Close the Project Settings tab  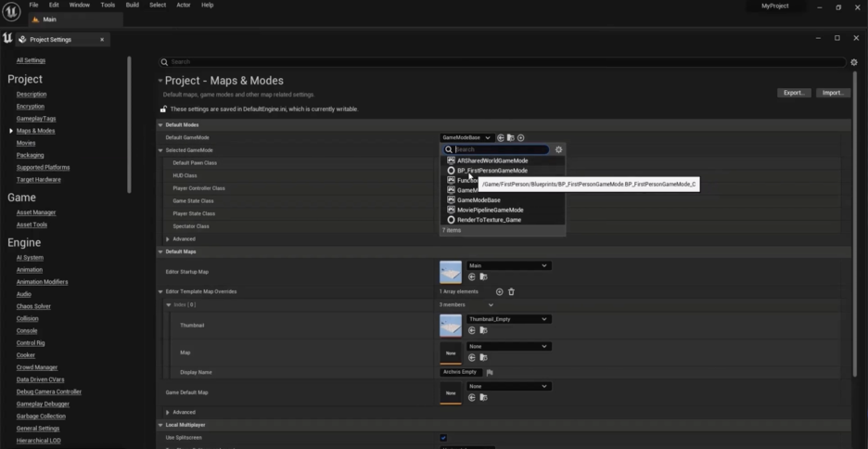[102, 40]
